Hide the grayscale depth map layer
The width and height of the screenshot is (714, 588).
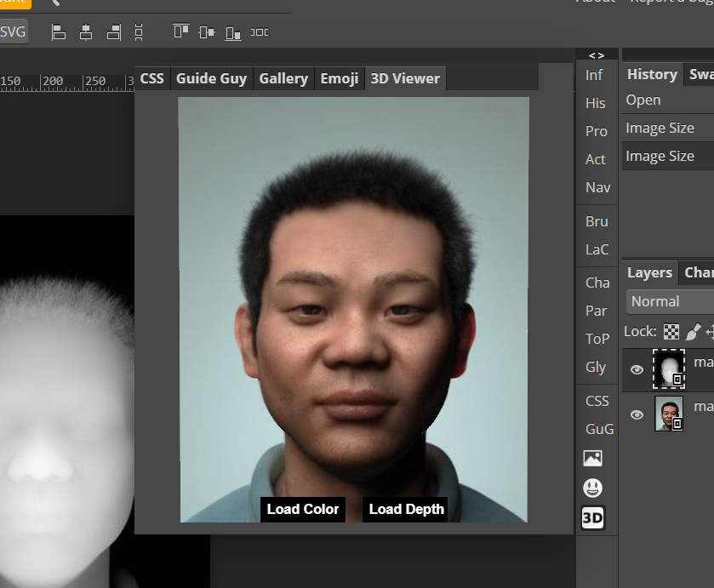pyautogui.click(x=637, y=369)
